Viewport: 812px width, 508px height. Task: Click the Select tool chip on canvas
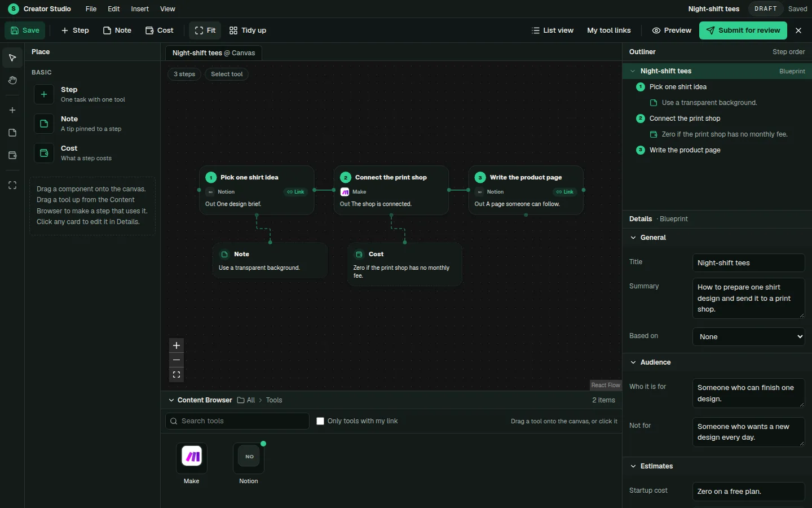pyautogui.click(x=227, y=75)
